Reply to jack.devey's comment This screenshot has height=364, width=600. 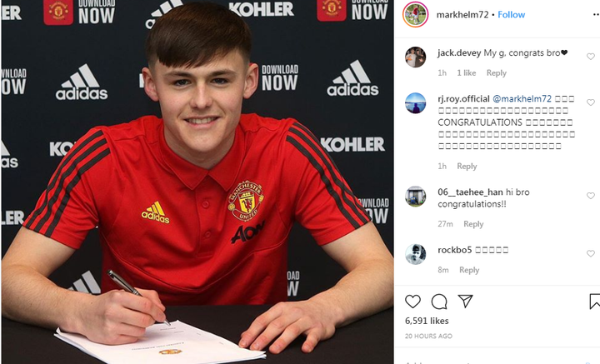[x=497, y=72]
